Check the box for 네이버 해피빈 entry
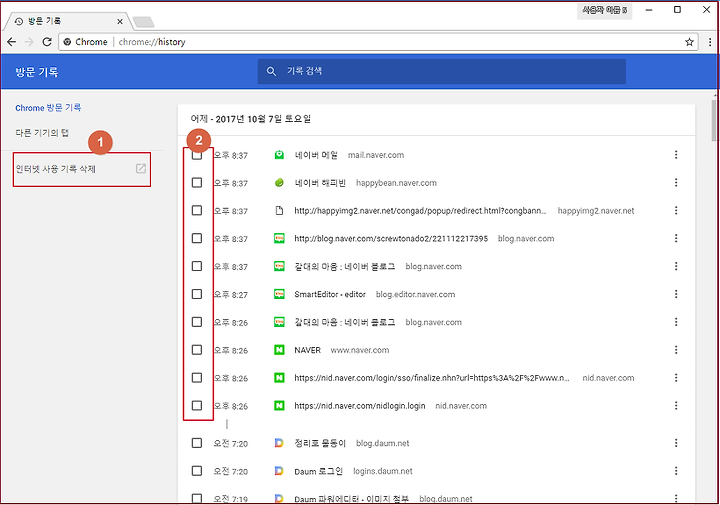The height and width of the screenshot is (505, 720). (x=197, y=183)
